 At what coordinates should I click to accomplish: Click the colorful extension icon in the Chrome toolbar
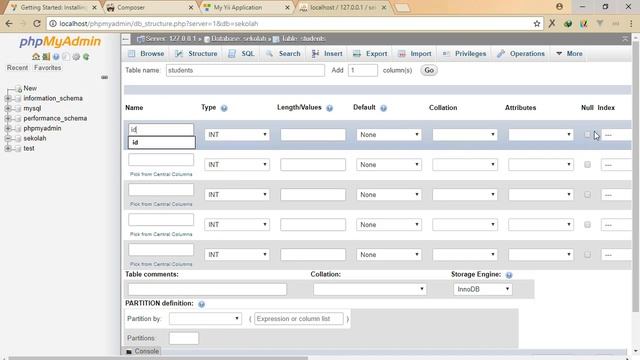(584, 24)
